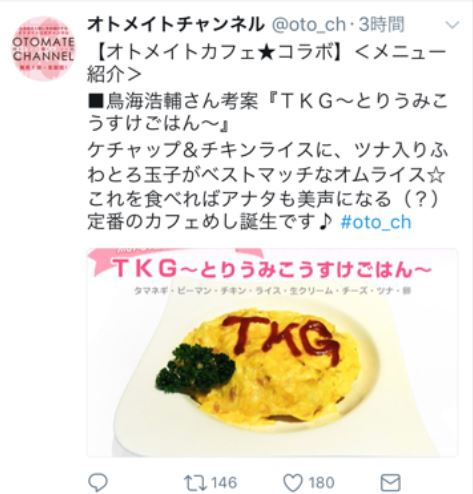Click the 180 likes count

click(322, 482)
